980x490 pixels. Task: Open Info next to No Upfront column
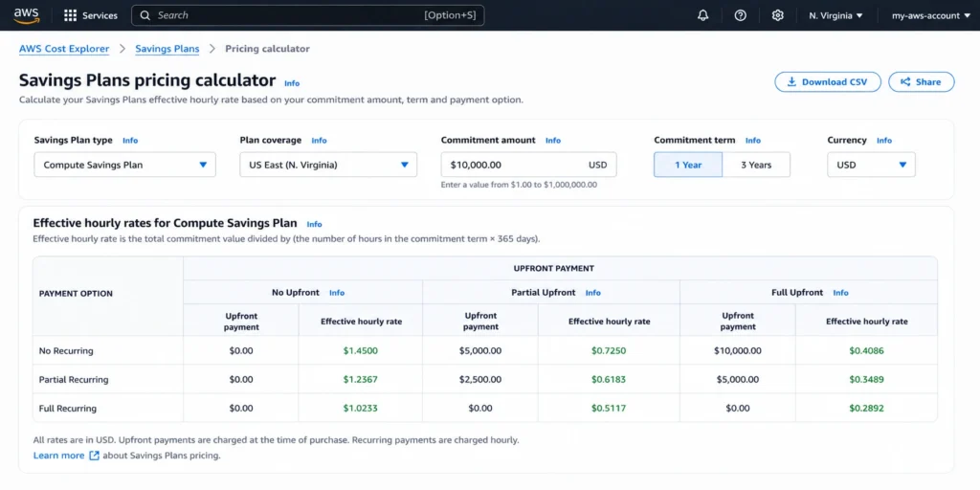click(x=337, y=293)
